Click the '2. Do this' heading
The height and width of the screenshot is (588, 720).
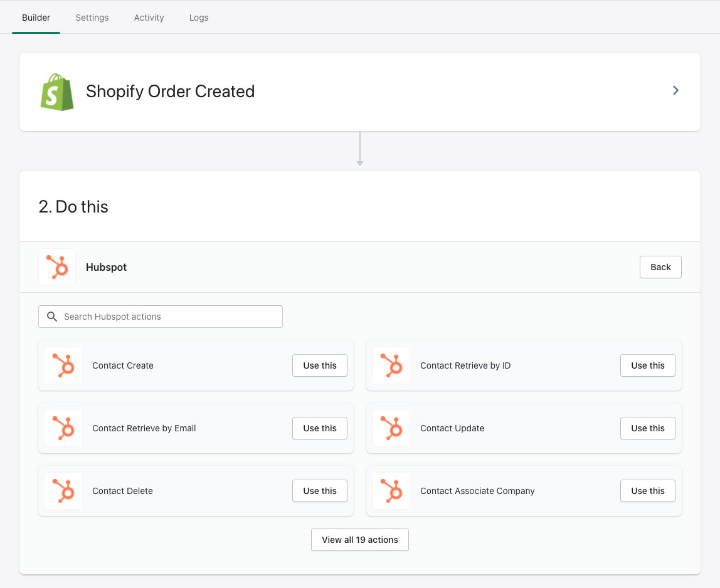coord(73,207)
